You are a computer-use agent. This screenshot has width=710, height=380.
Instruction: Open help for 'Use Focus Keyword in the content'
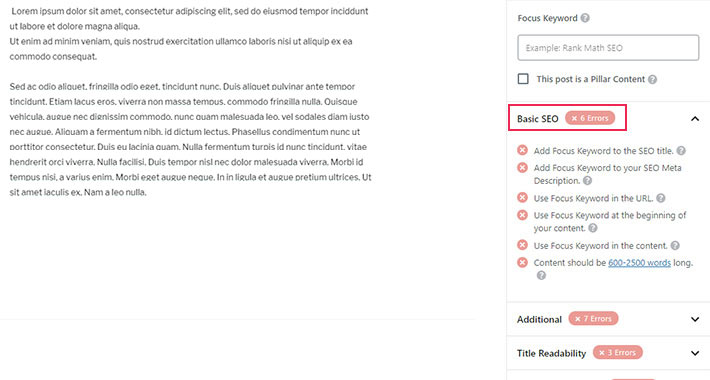tap(675, 246)
